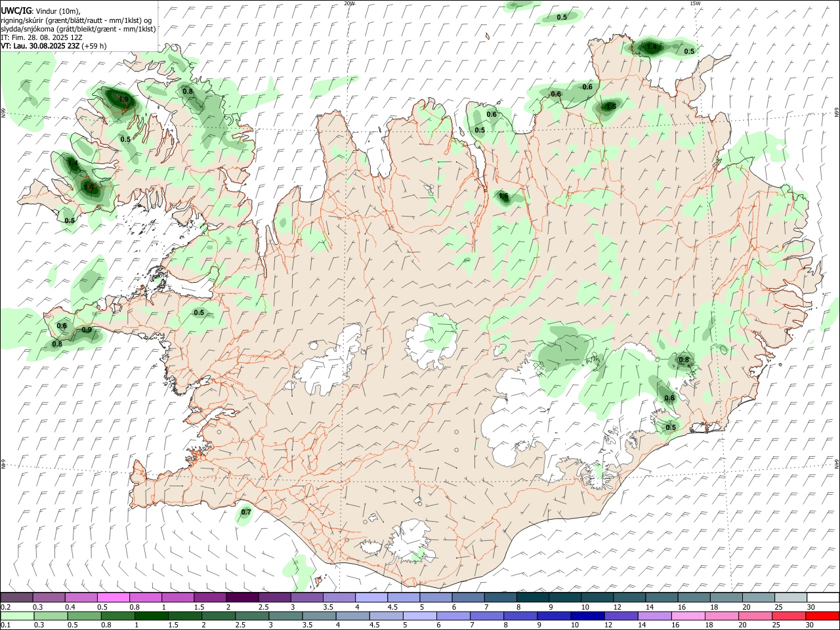
Task: Click the "15W" longitude label at the map top
Action: [x=695, y=3]
